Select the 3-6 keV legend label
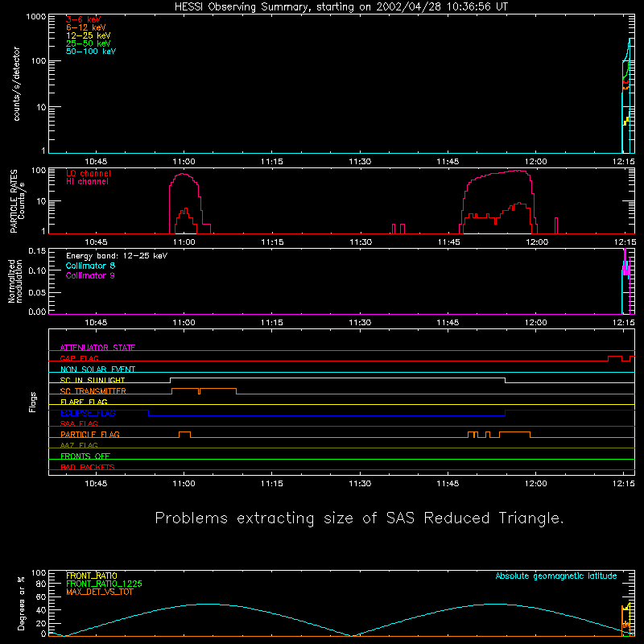Viewport: 644px width, 644px height. (x=84, y=19)
